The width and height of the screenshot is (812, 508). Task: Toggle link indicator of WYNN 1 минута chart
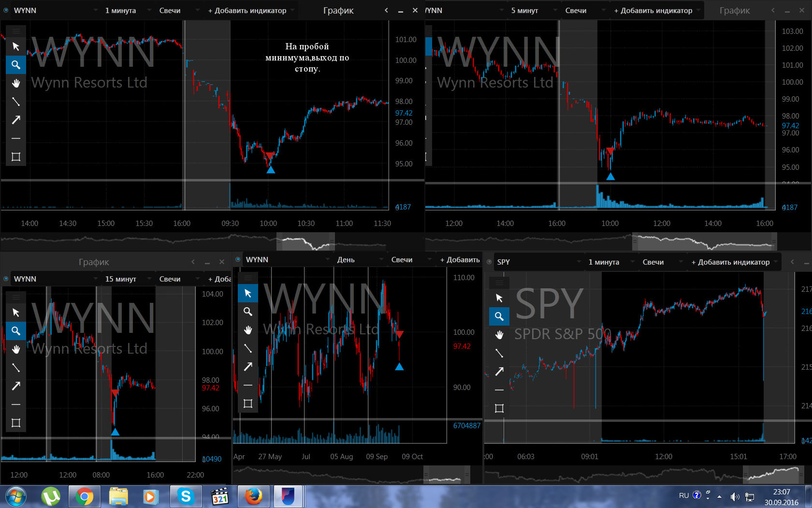click(x=6, y=10)
